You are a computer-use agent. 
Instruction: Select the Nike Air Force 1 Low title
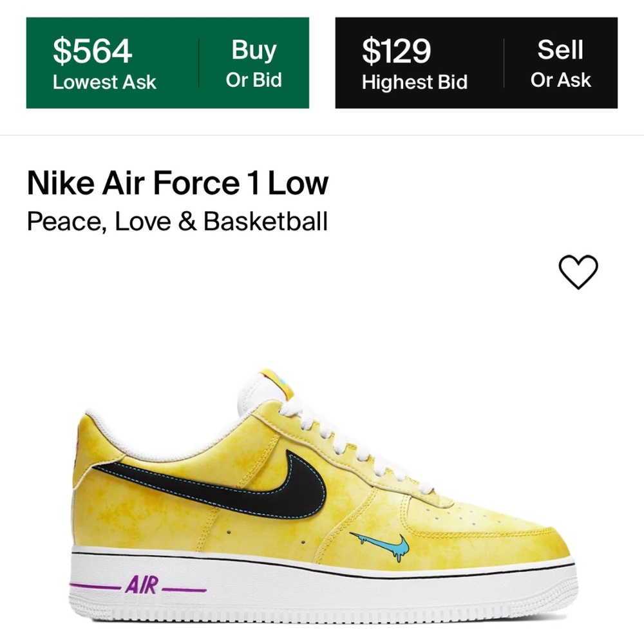coord(177,182)
